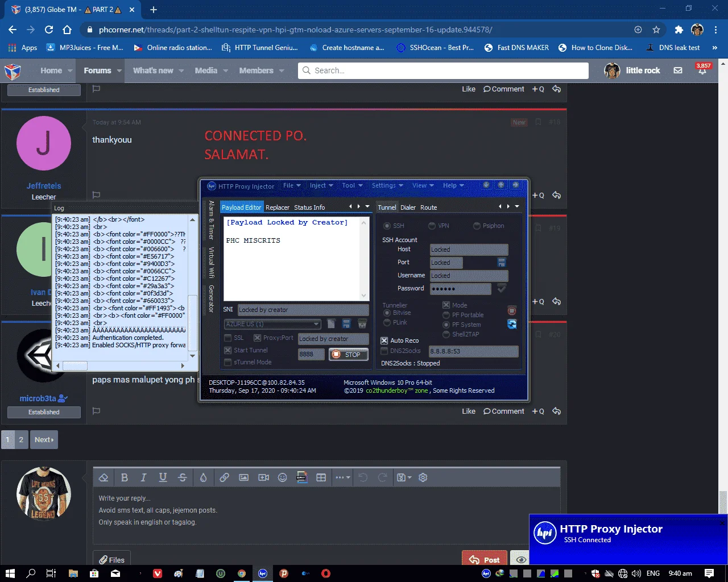Click the Log window horizontal scrollbar thumb

(x=75, y=365)
